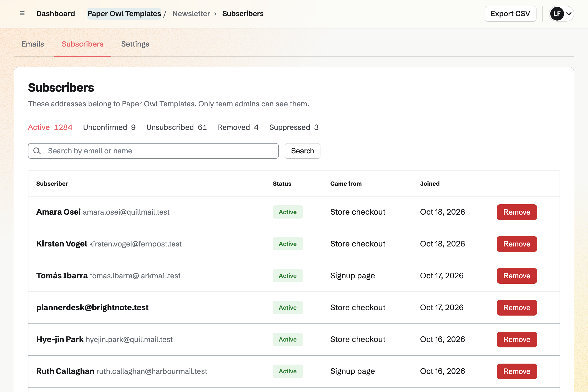
Task: Click the Came from column header
Action: tap(346, 184)
